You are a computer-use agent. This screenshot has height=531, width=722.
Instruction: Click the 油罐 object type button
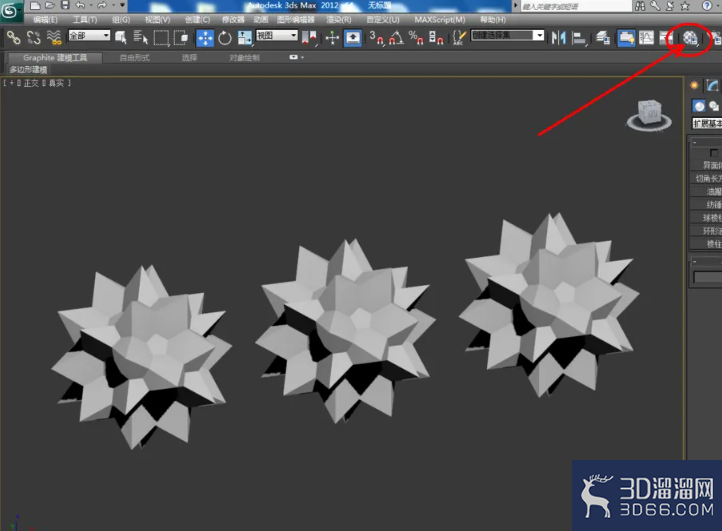pos(706,191)
